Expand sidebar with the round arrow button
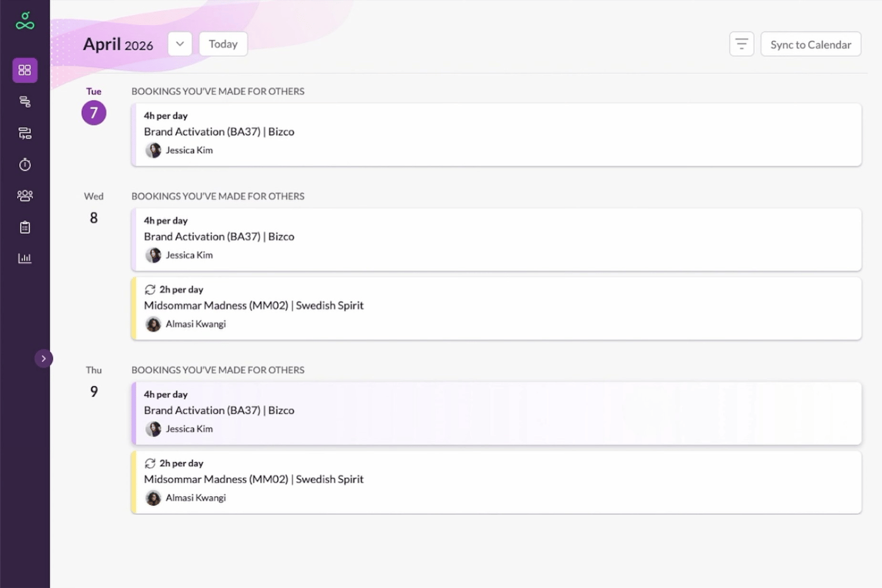The image size is (882, 588). [44, 359]
